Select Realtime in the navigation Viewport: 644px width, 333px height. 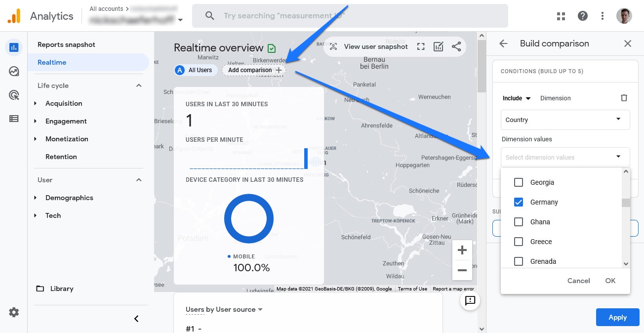[88, 62]
